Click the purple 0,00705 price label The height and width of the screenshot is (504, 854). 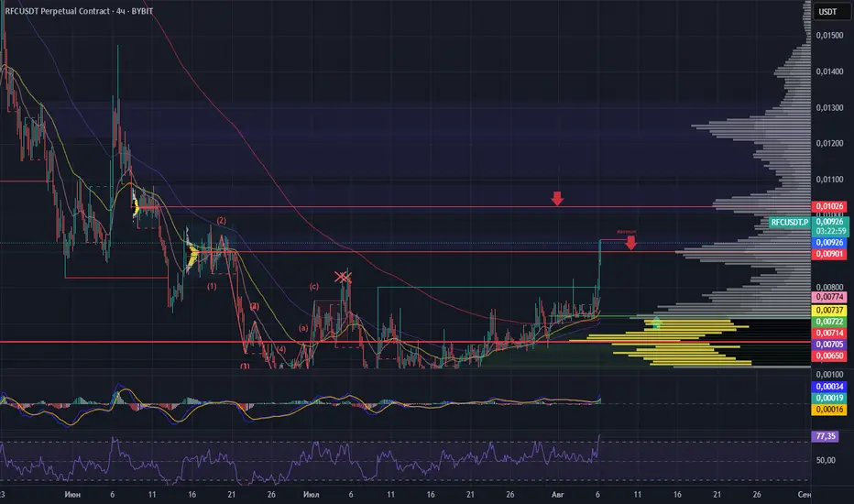click(x=829, y=345)
